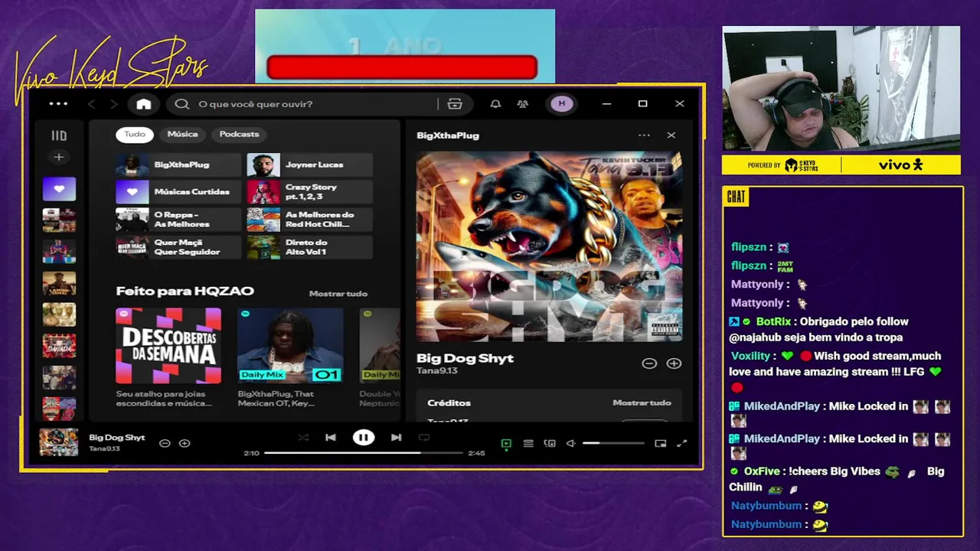Open 'Crazy Story pt. 1, 2, 3' card
The image size is (980, 551).
click(x=310, y=192)
